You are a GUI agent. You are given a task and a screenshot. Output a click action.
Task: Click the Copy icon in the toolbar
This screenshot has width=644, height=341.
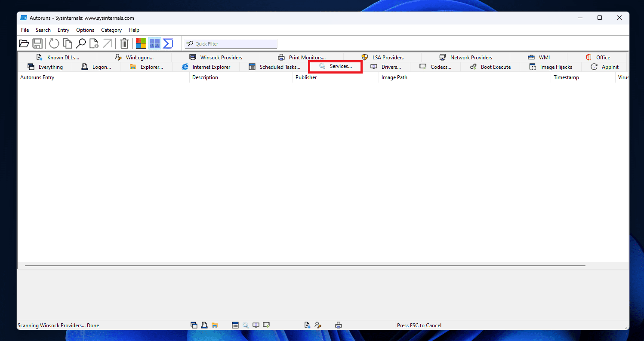coord(67,43)
